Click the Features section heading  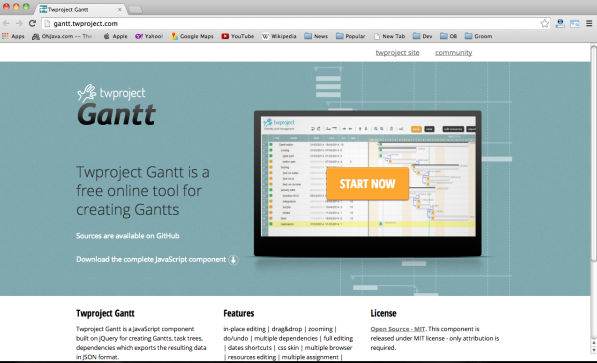pos(239,313)
